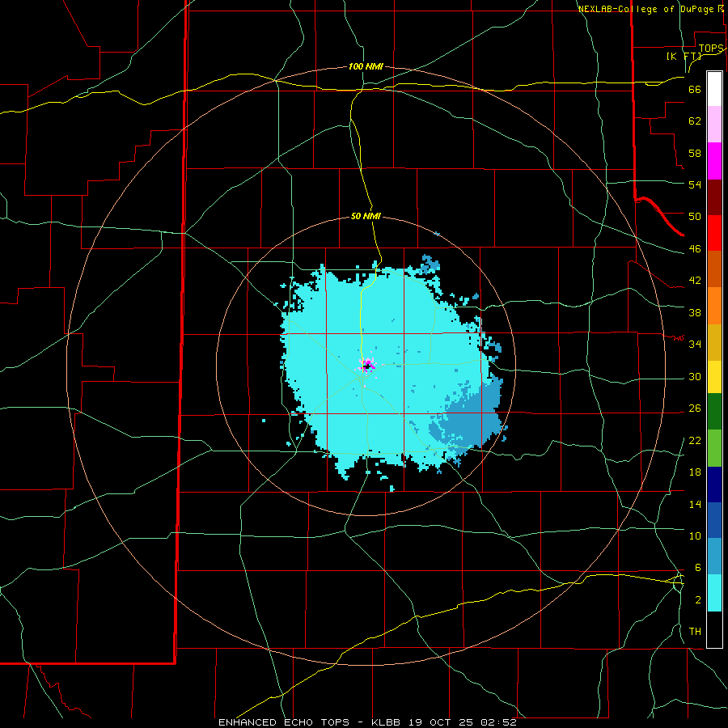Click the KLBB radar site center marker
728x728 pixels.
coord(366,366)
